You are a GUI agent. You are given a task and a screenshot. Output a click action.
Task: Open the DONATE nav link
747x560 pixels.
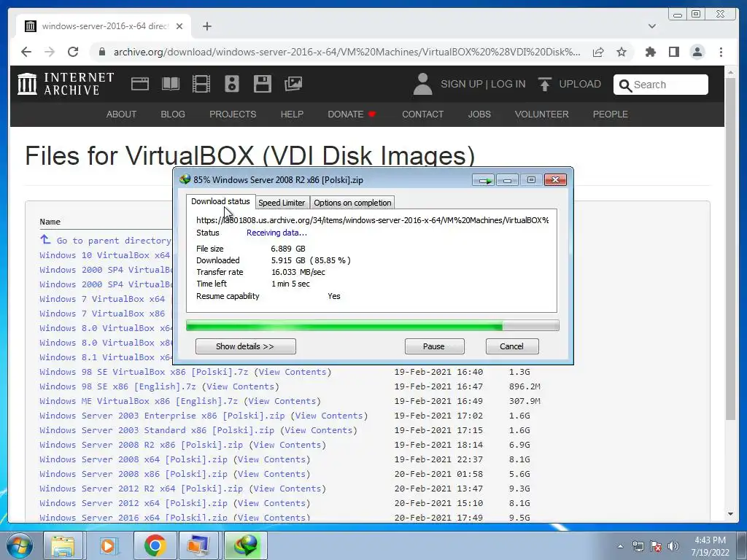coord(352,114)
